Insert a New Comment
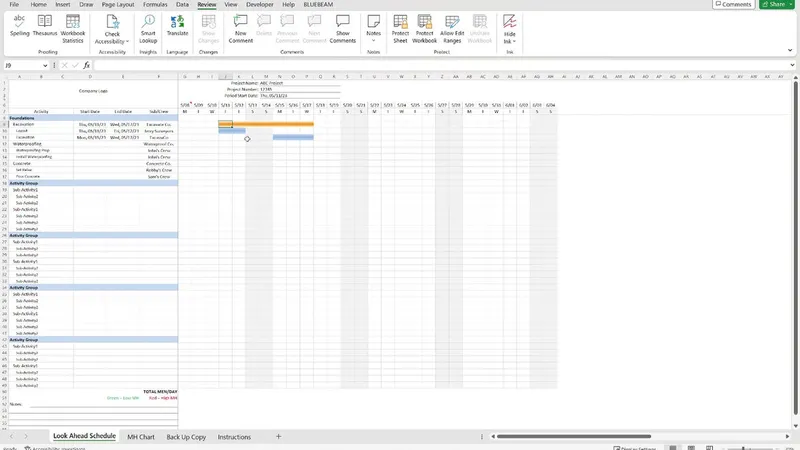Viewport: 800px width, 450px height. pos(240,29)
